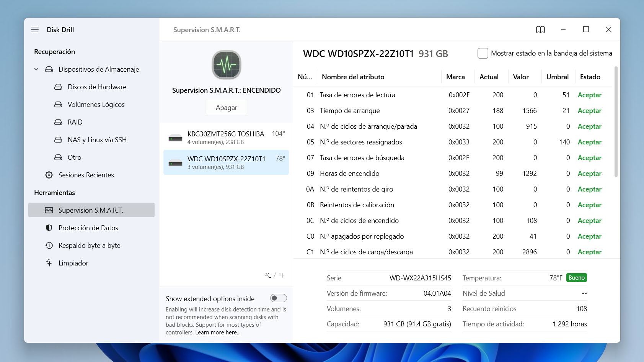Click the Respaldo byte a byte clock icon
This screenshot has width=644, height=362.
point(49,246)
